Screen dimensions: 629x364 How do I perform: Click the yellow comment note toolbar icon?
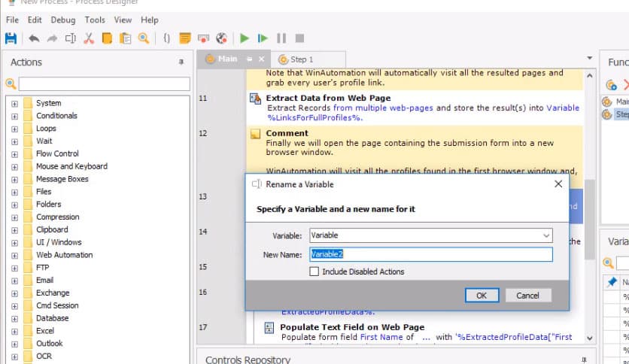185,38
